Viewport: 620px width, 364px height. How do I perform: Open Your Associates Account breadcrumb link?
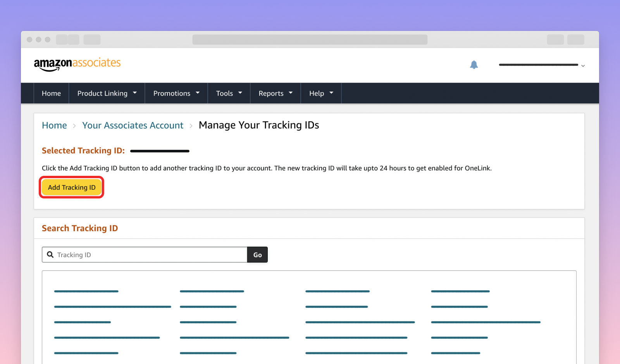tap(133, 125)
